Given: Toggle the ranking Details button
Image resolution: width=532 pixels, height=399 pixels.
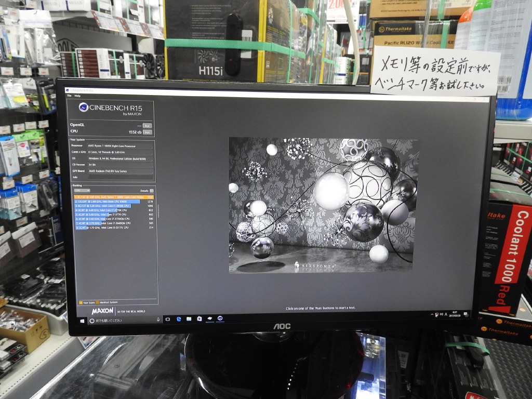Looking at the screenshot, I should click(x=152, y=191).
